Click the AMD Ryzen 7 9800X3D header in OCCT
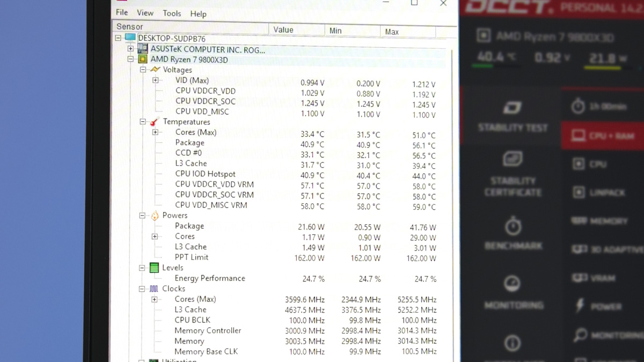Viewport: 644px width, 362px height. pos(545,36)
